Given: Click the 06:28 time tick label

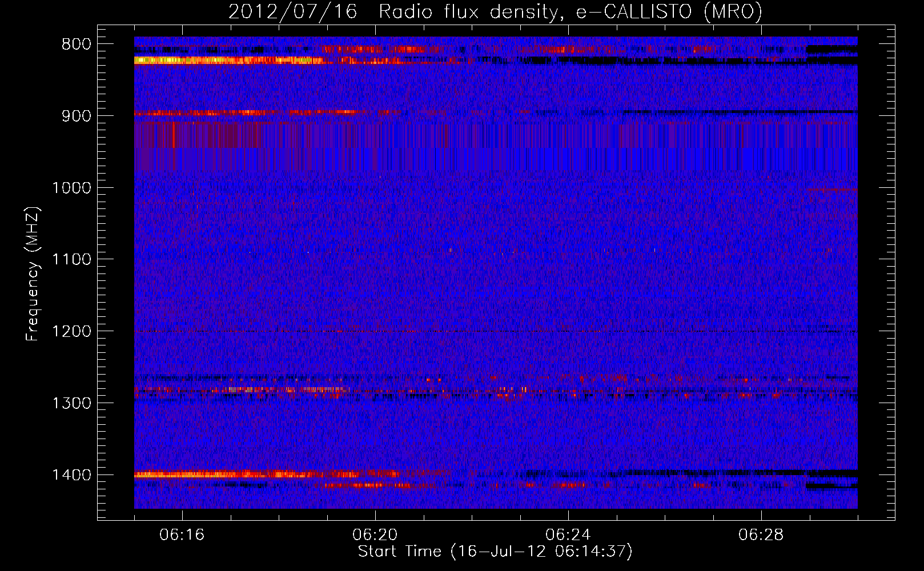Looking at the screenshot, I should pos(761,535).
